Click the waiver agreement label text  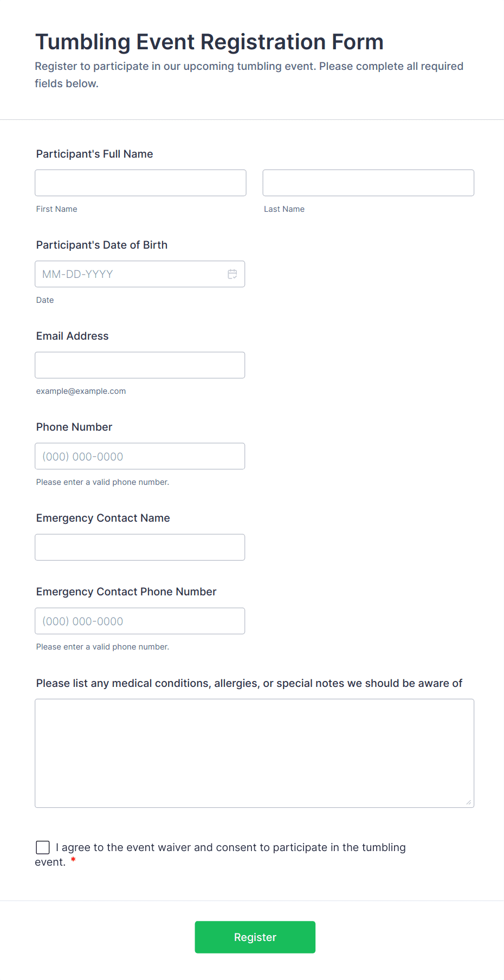(x=230, y=847)
